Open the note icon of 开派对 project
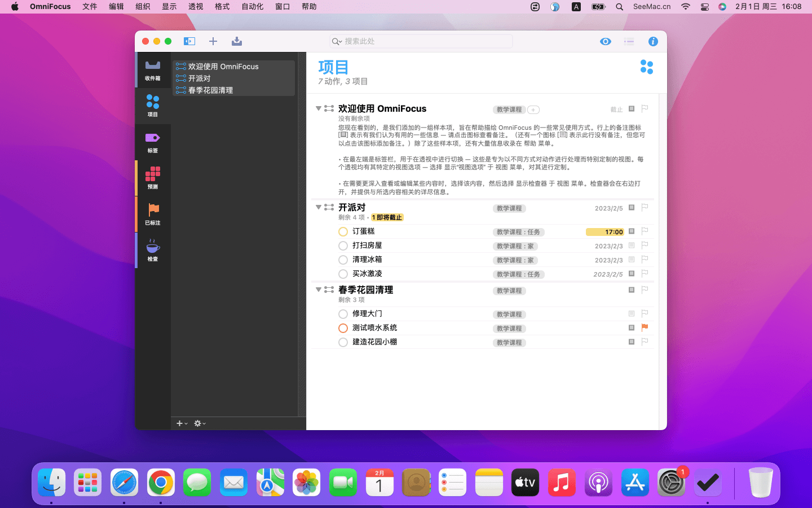Image resolution: width=812 pixels, height=508 pixels. [x=632, y=208]
